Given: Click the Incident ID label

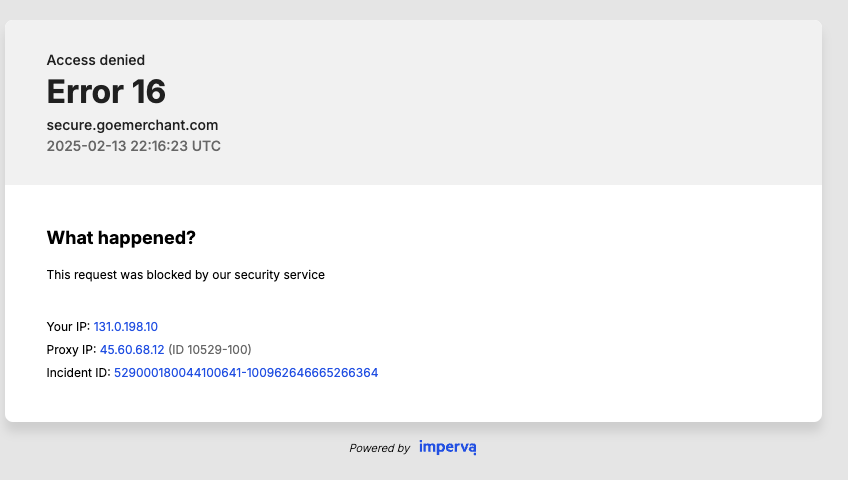Looking at the screenshot, I should pyautogui.click(x=78, y=373).
